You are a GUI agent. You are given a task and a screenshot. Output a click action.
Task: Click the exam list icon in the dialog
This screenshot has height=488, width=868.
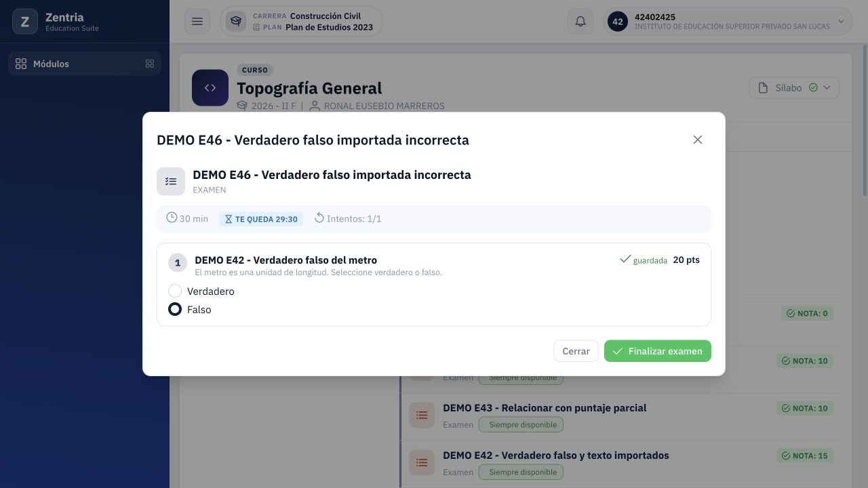(x=171, y=182)
